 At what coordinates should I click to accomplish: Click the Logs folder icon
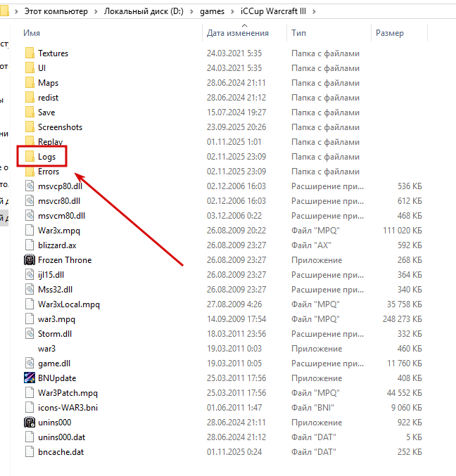point(30,157)
